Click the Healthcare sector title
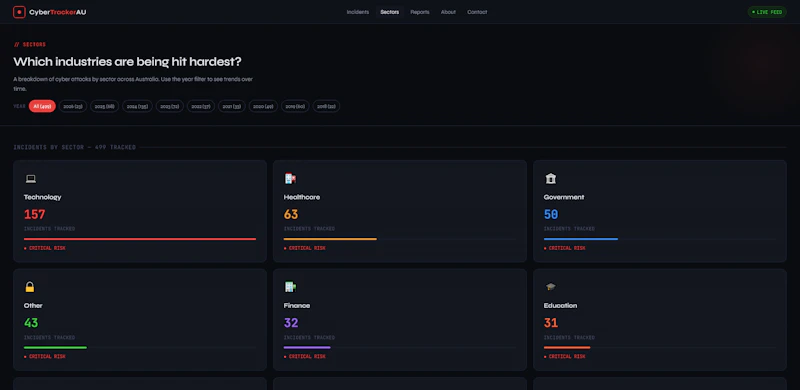 pos(302,197)
